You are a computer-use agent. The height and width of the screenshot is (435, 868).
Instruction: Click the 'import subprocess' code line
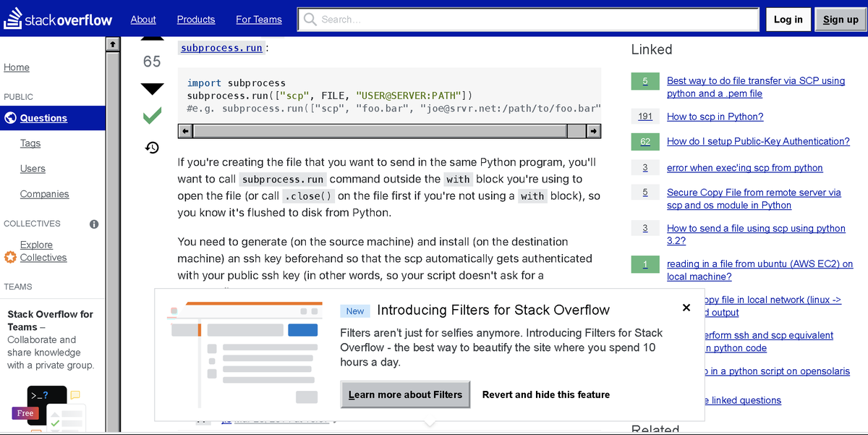[237, 83]
